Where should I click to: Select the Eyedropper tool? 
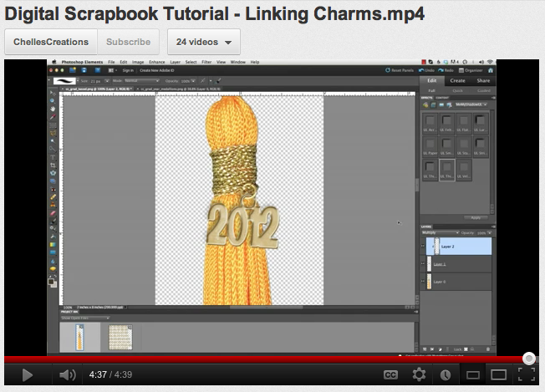click(x=53, y=117)
